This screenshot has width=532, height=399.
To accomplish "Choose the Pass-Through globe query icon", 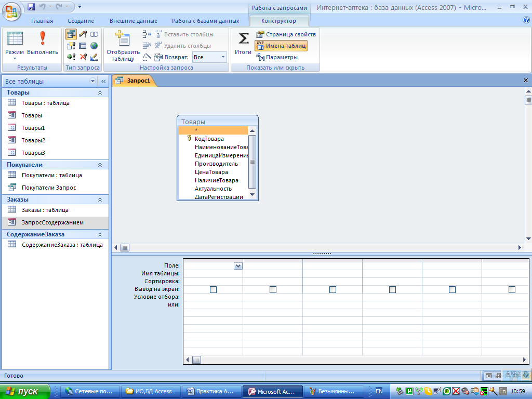I will [94, 46].
